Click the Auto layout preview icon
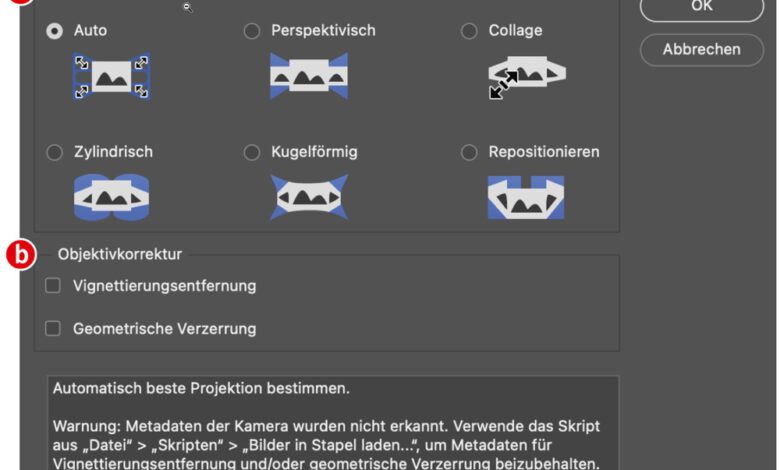Viewport: 780px width, 470px height. click(111, 76)
